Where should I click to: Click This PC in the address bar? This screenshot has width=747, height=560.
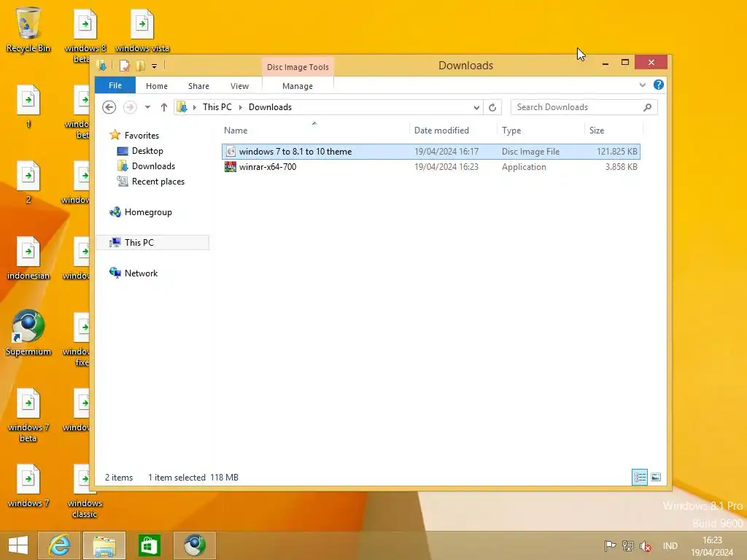coord(217,107)
